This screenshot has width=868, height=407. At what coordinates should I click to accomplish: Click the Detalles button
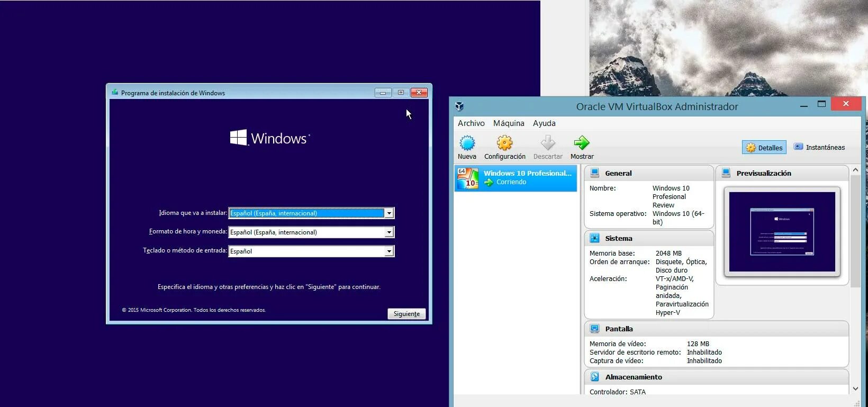[x=764, y=148]
